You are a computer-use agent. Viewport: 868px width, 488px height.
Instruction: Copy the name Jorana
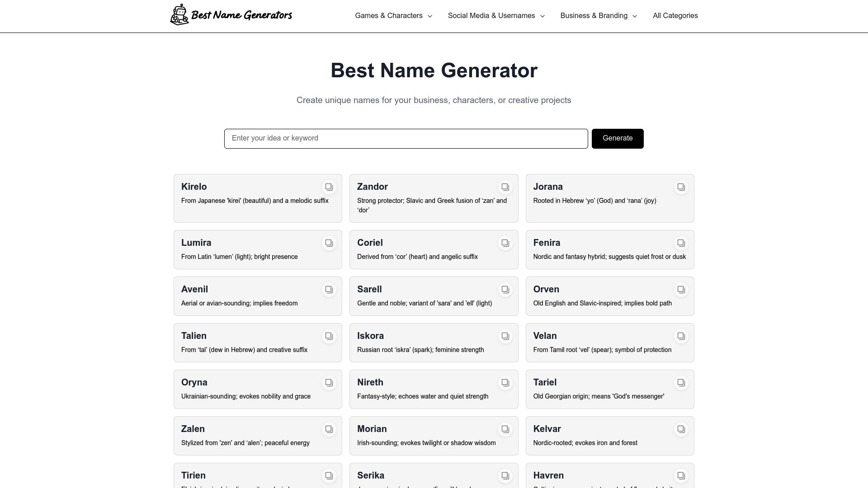[x=681, y=187]
